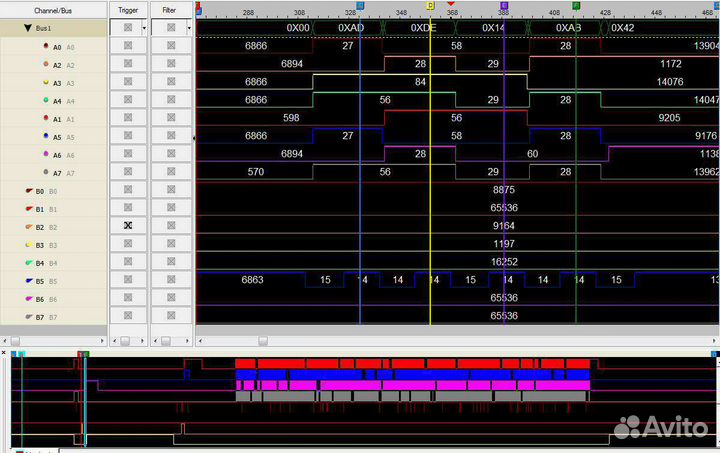Select the B6 magenta probe icon
Viewport: 720px width, 453px height.
[27, 298]
